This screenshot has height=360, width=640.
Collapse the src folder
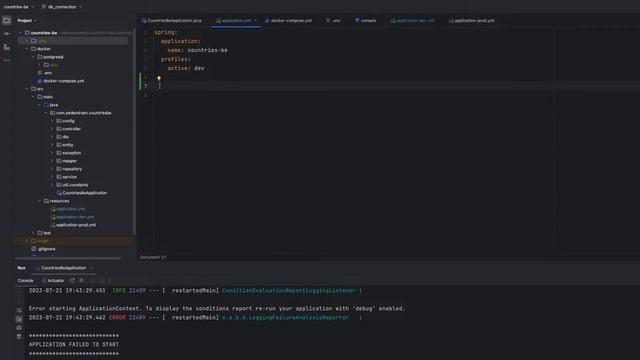coord(27,89)
